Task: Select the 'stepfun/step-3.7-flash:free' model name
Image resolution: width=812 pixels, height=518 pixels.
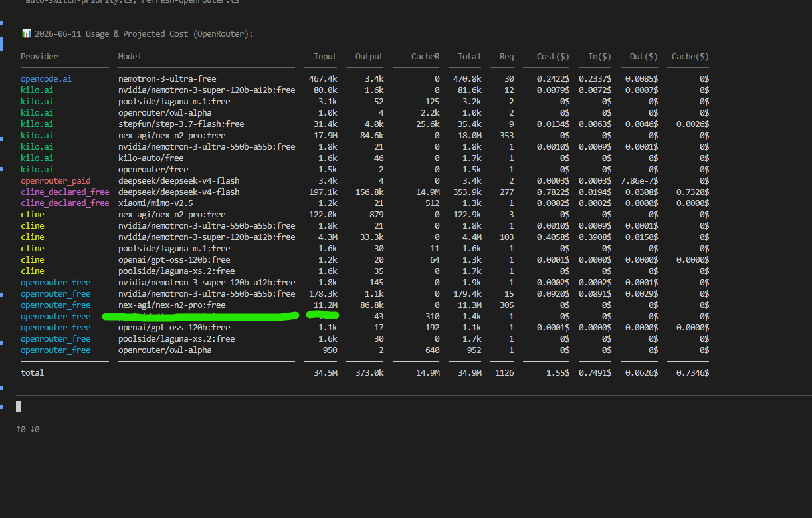Action: coord(181,124)
